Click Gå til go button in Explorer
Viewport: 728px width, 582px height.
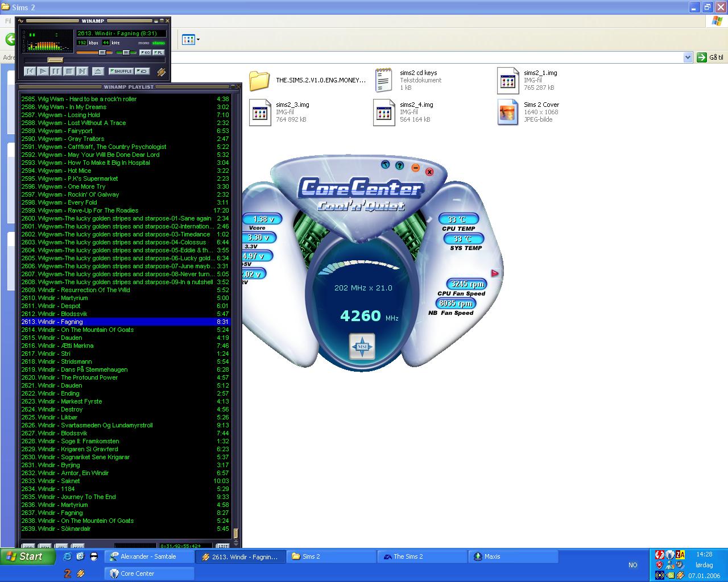710,57
